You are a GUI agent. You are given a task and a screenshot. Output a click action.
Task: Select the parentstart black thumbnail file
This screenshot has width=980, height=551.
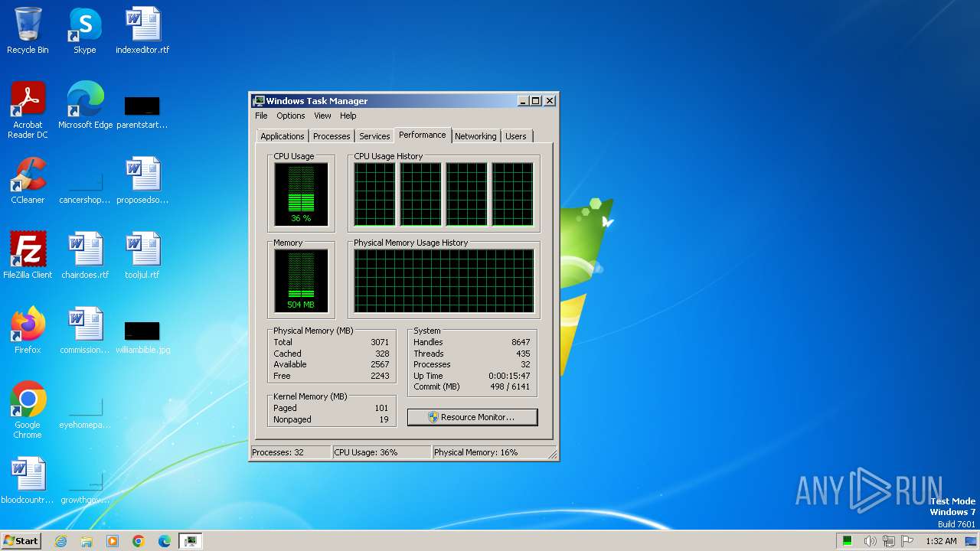pyautogui.click(x=142, y=112)
